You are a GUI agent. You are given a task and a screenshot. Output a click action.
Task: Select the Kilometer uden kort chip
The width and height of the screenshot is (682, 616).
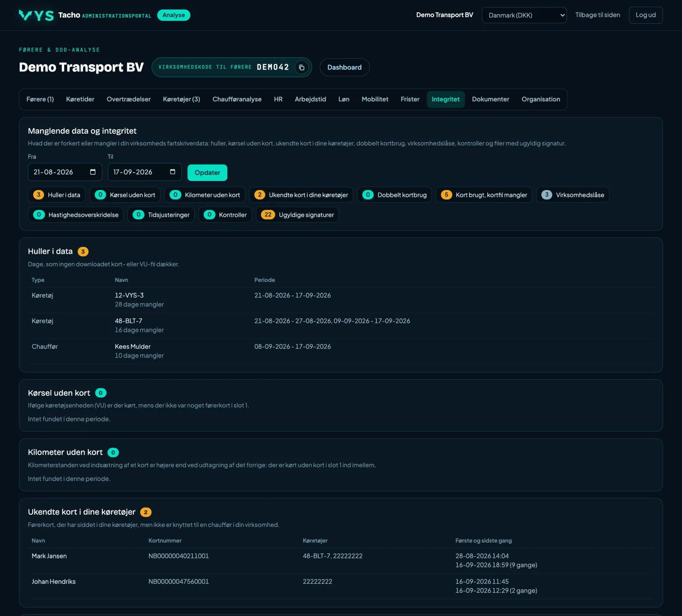[x=205, y=195]
